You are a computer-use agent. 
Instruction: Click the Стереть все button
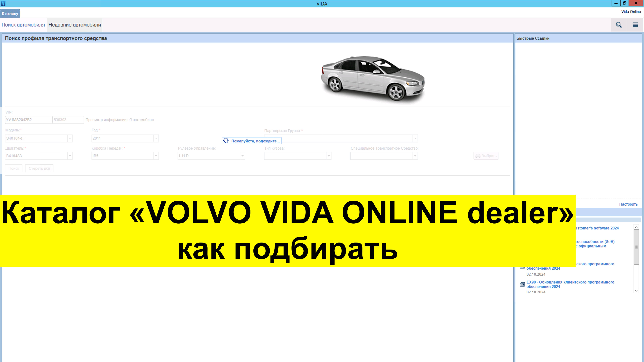pos(39,168)
